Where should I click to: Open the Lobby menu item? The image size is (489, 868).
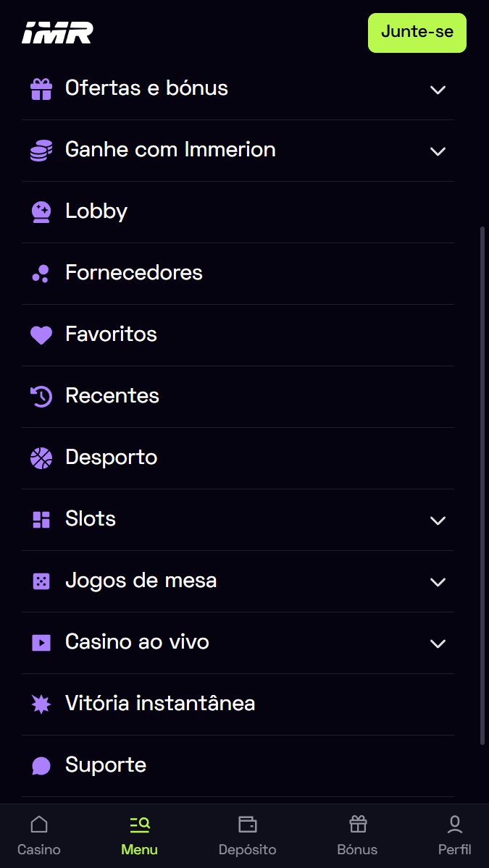[x=96, y=211]
